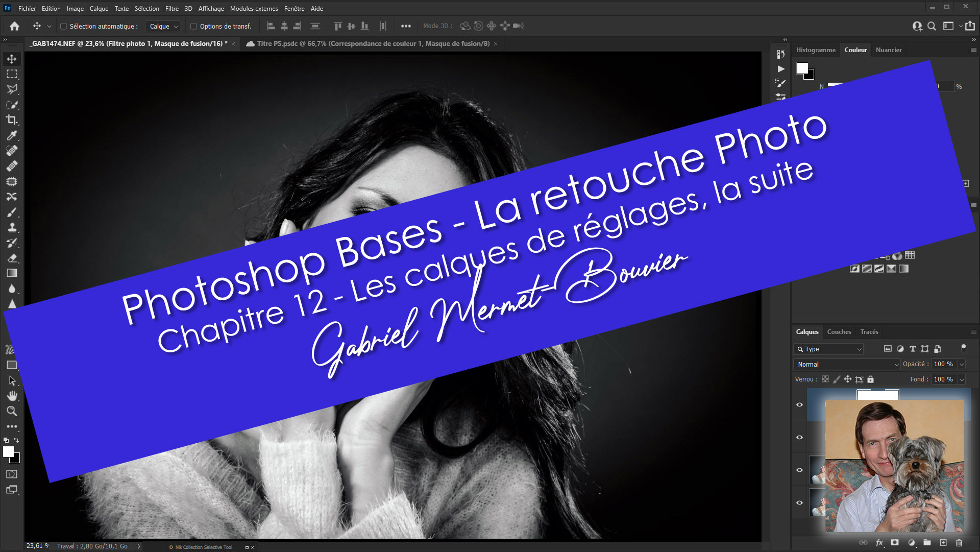The width and height of the screenshot is (980, 552).
Task: Enable Options de transf. checkbox
Action: [193, 27]
